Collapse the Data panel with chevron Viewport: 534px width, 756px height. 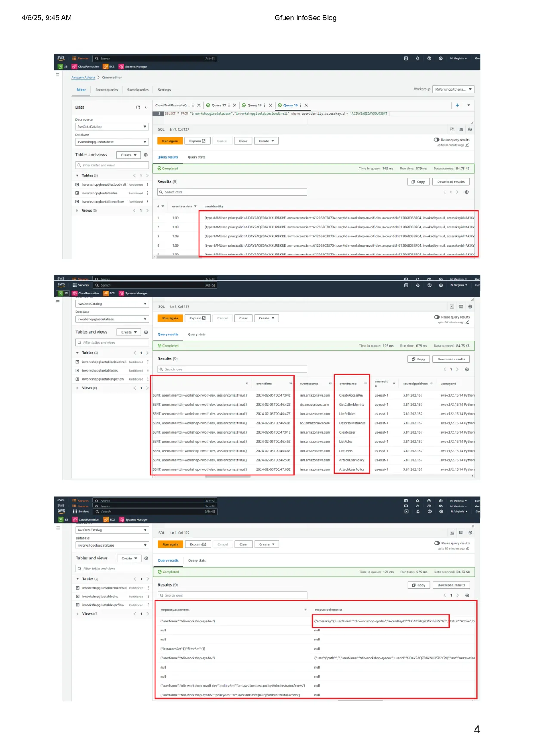(x=146, y=107)
